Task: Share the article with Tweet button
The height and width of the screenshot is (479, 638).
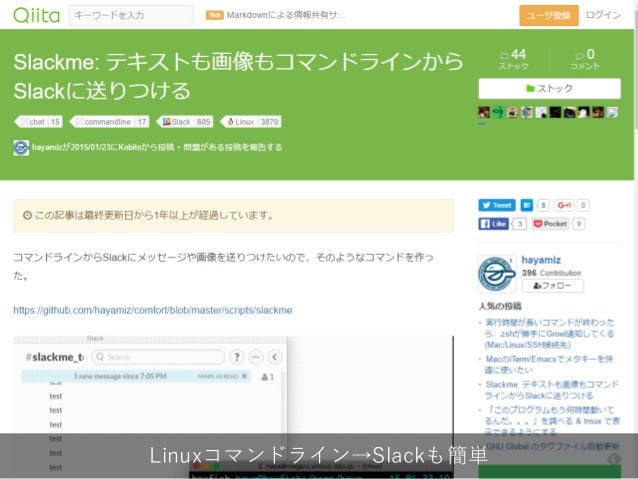Action: (497, 205)
